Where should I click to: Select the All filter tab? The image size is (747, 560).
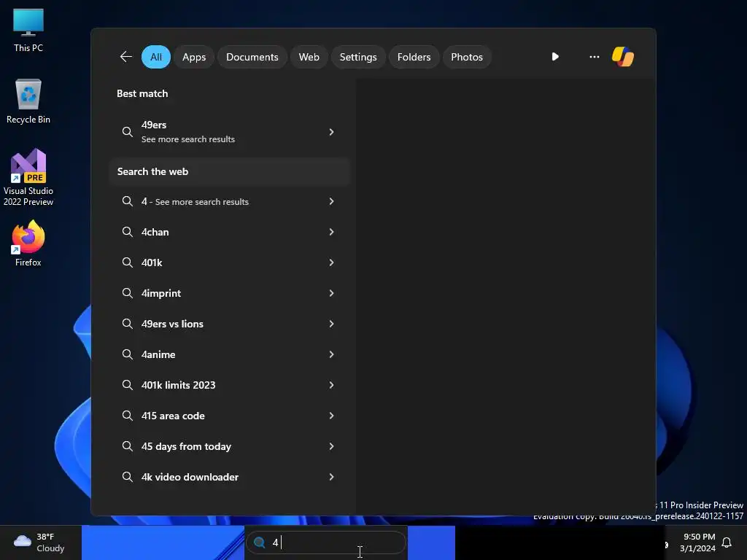point(156,57)
